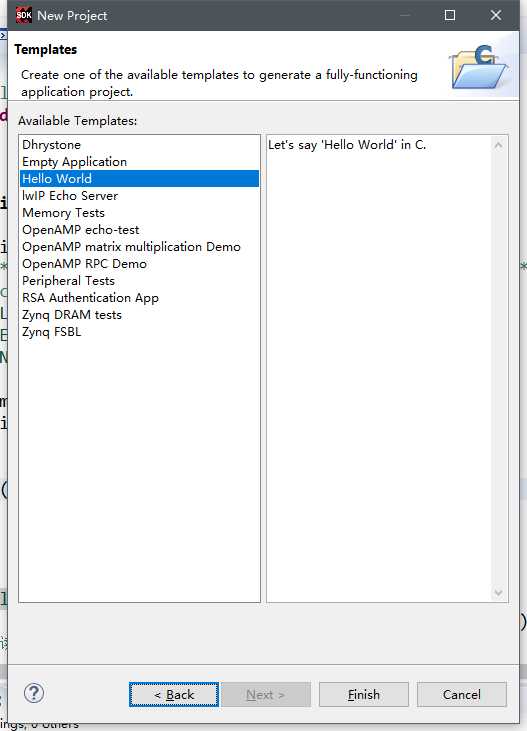Close the New Project dialog
The image size is (527, 731).
pyautogui.click(x=496, y=15)
